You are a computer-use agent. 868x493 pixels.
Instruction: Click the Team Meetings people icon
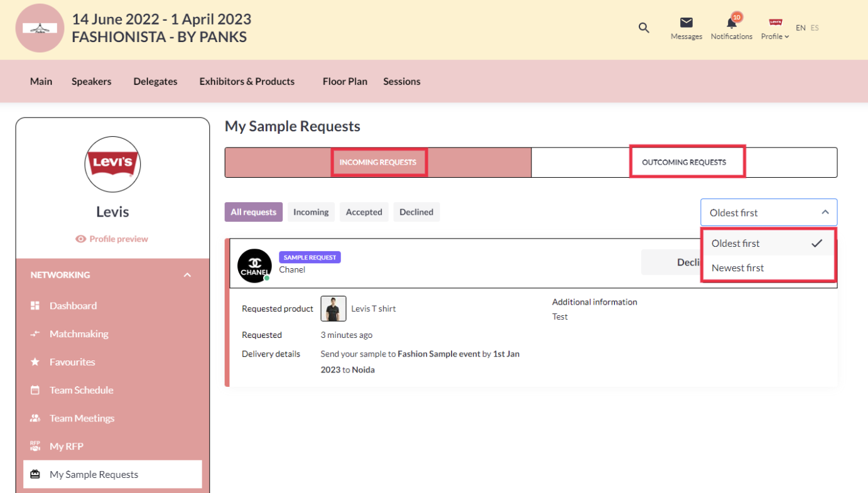coord(35,418)
